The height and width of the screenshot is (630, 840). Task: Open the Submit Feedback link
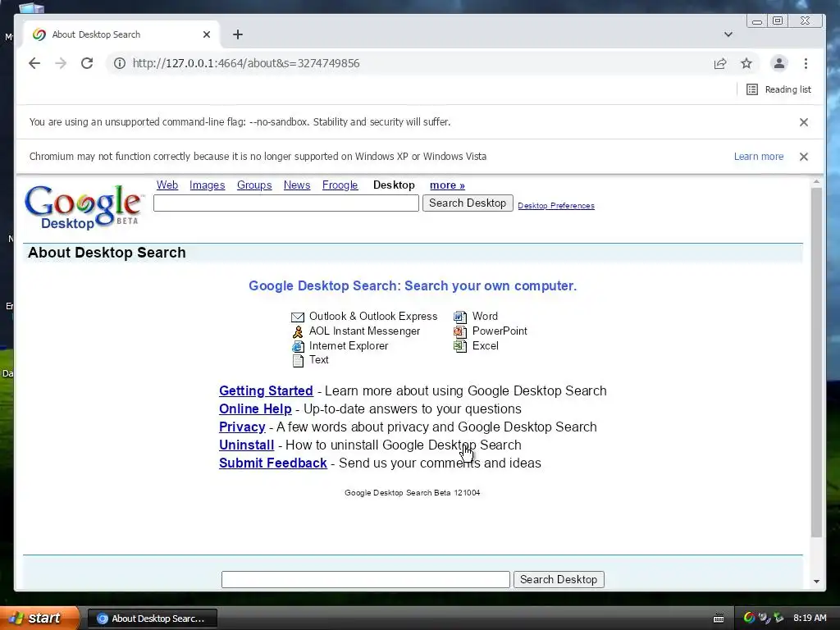click(272, 463)
